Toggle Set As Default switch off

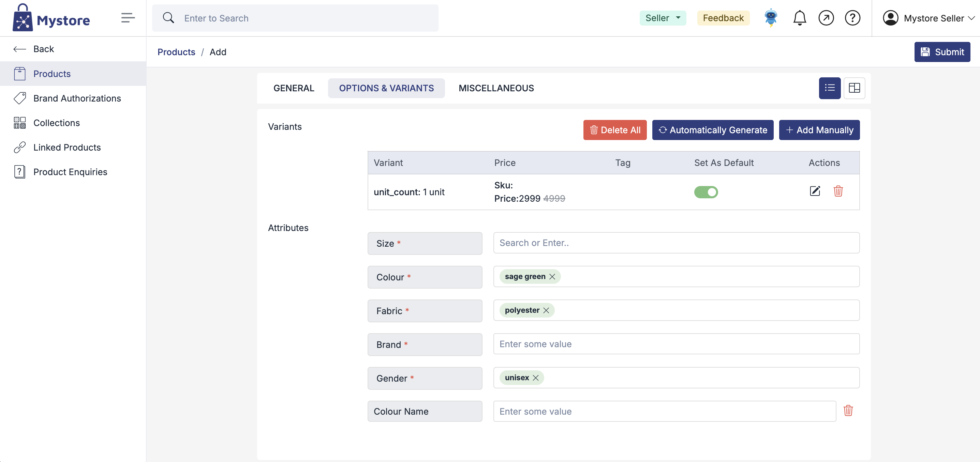[706, 192]
